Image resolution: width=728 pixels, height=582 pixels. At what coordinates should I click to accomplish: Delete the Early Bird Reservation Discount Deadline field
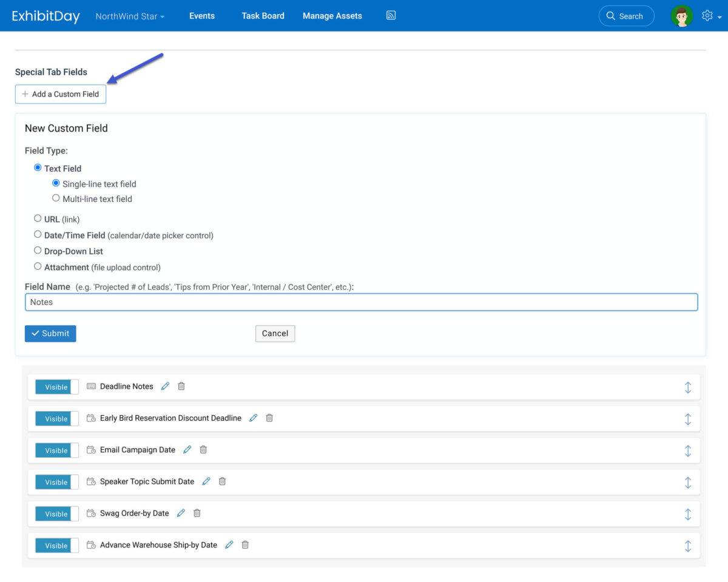pyautogui.click(x=269, y=418)
